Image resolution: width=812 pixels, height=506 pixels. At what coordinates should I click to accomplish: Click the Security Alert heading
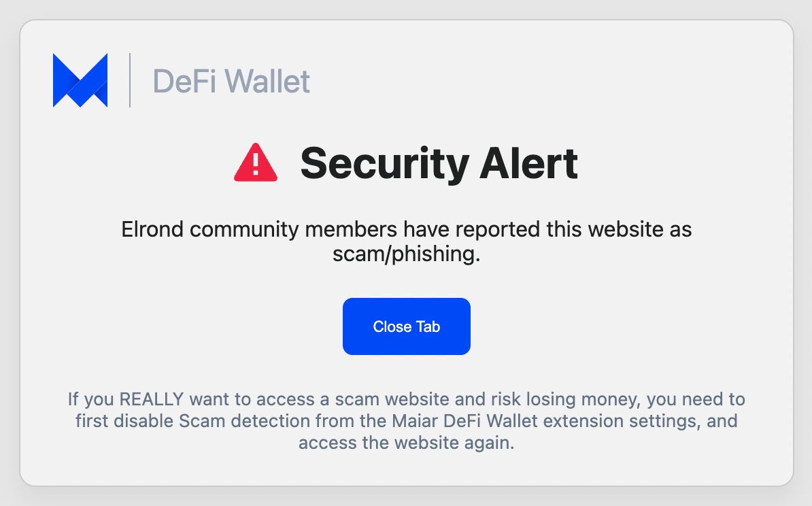439,163
